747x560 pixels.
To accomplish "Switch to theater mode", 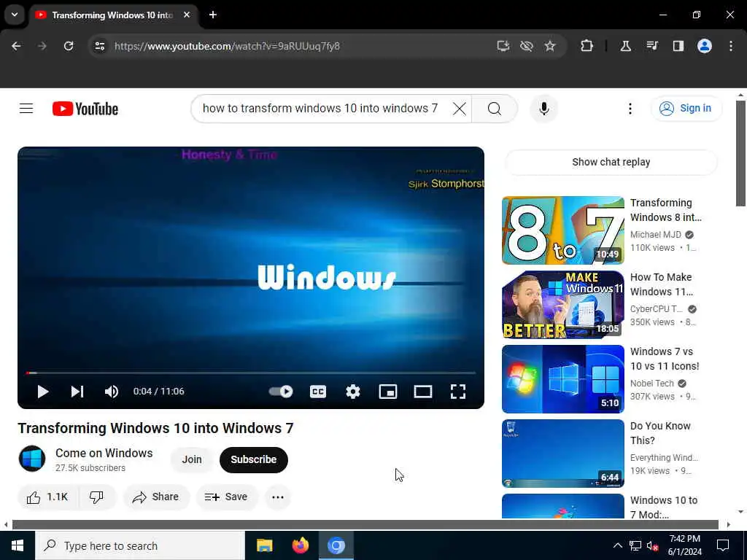I will [x=422, y=392].
